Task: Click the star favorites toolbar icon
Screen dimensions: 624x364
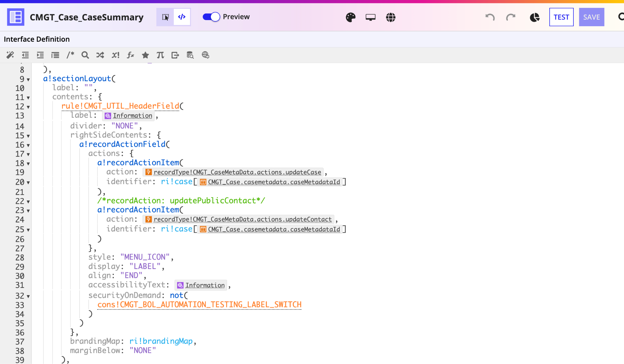Action: 145,55
